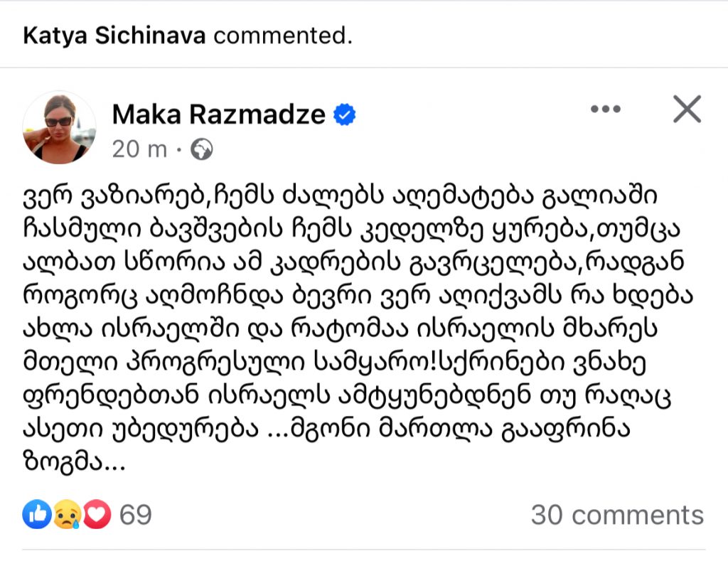This screenshot has width=728, height=561.
Task: Click the red heart Love reaction icon
Action: pyautogui.click(x=97, y=514)
